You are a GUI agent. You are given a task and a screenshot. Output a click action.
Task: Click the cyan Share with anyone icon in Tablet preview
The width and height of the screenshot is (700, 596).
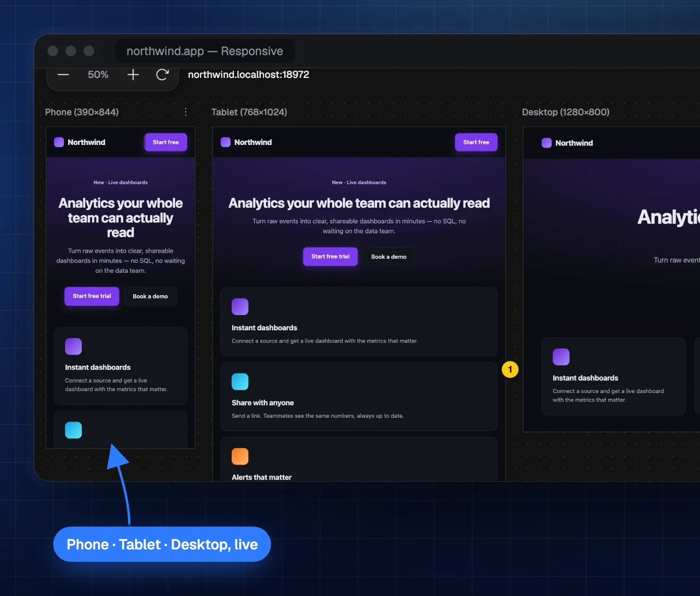pos(240,382)
